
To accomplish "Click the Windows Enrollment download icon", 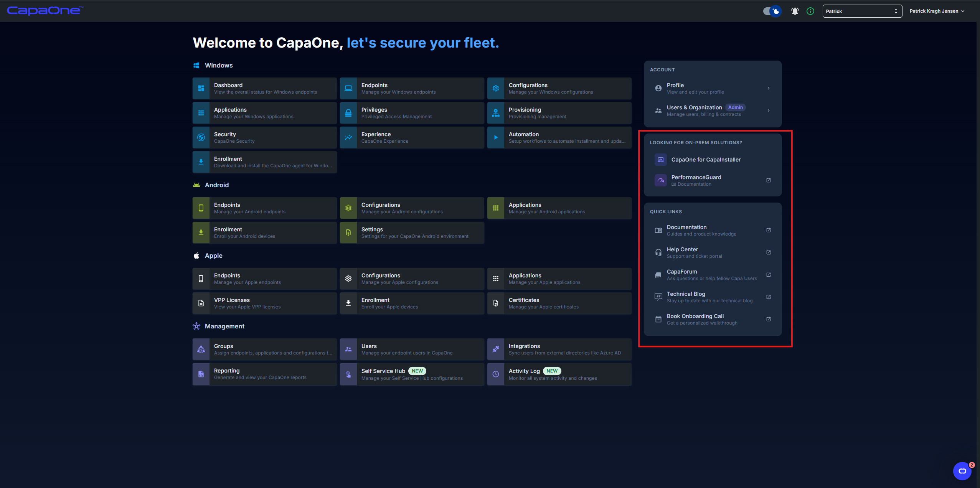I will [x=201, y=162].
